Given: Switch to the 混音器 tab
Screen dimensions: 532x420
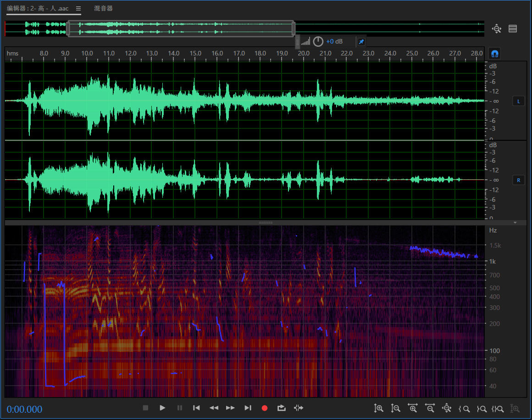Looking at the screenshot, I should (x=103, y=8).
